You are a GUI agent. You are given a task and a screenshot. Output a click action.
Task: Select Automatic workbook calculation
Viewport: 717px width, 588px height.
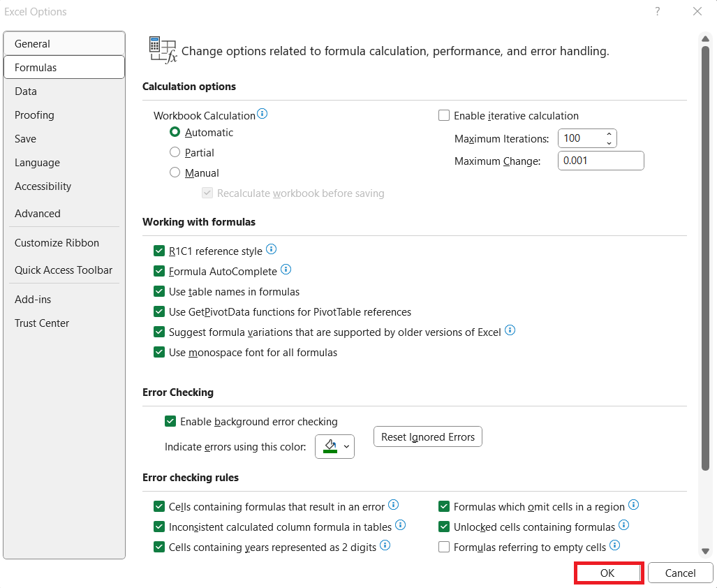click(x=175, y=132)
